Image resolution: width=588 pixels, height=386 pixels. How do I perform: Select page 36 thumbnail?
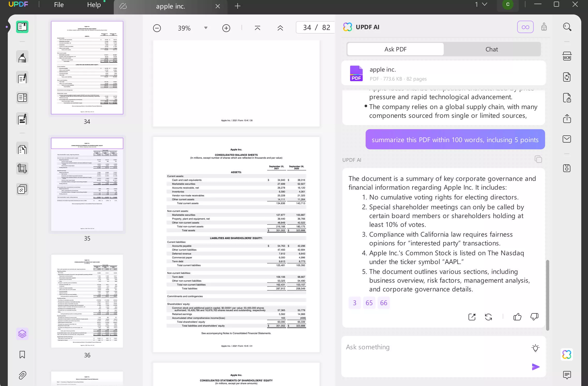[x=87, y=301]
